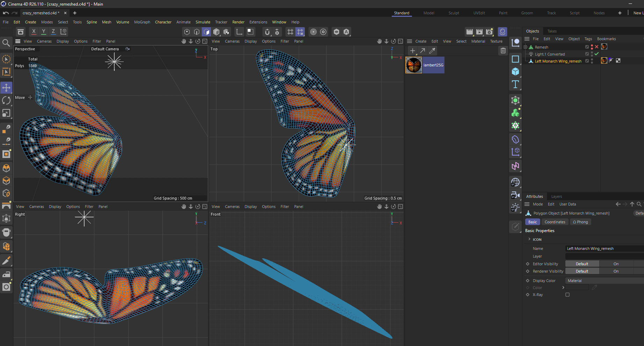Open the MoGraph menu
644x346 pixels.
click(142, 22)
